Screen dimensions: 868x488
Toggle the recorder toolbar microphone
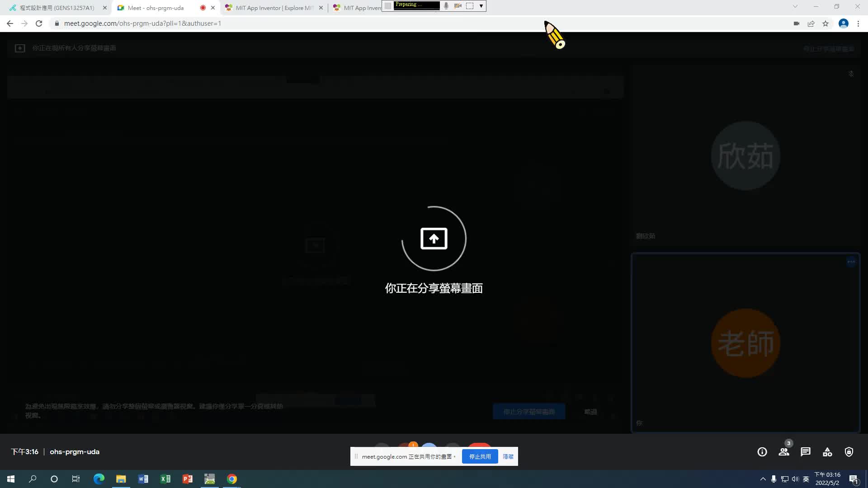446,6
